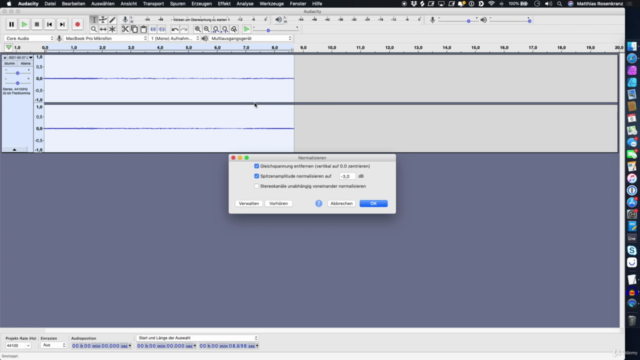The width and height of the screenshot is (640, 360).
Task: Adjust the track gain slider
Action: [18, 73]
